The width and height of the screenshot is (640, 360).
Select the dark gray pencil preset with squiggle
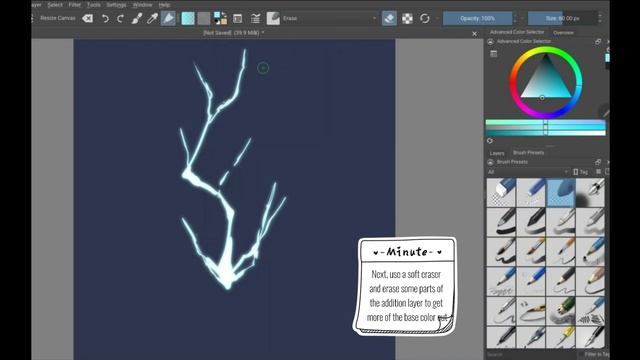click(561, 282)
